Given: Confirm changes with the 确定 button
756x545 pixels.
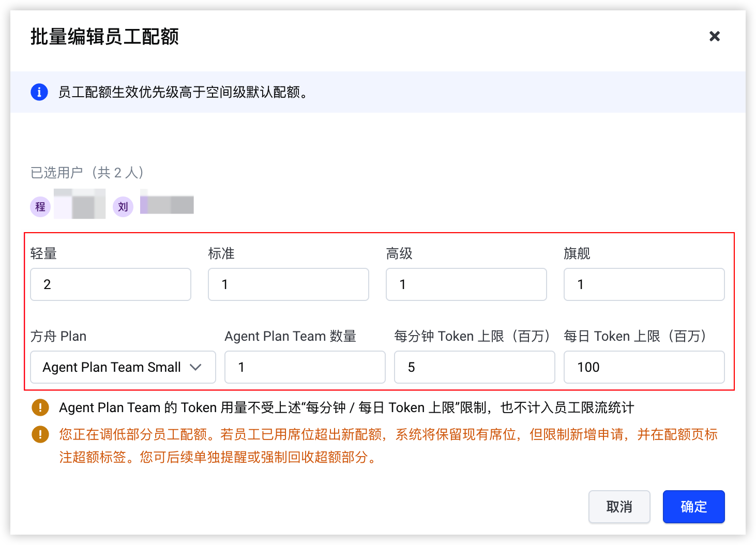Looking at the screenshot, I should [694, 507].
